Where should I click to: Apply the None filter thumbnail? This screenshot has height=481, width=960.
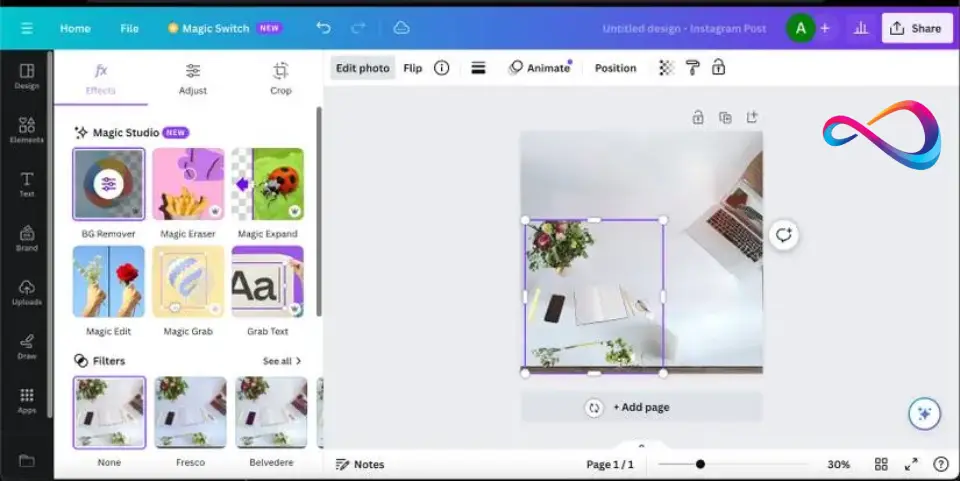[110, 412]
